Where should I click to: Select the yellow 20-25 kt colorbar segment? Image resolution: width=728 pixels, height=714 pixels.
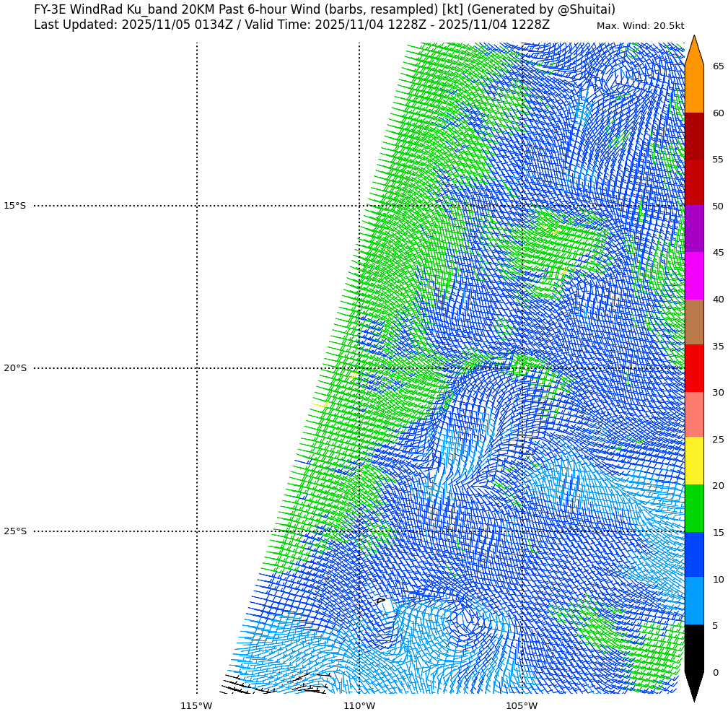point(693,461)
